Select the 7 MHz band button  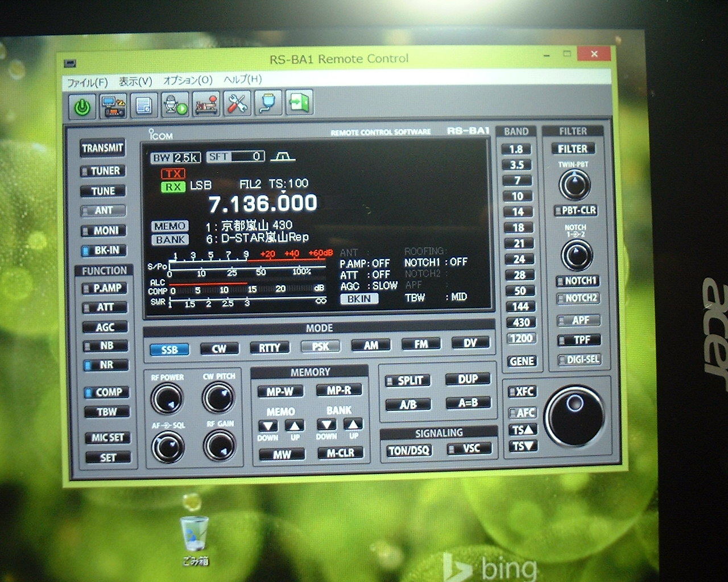pos(517,180)
